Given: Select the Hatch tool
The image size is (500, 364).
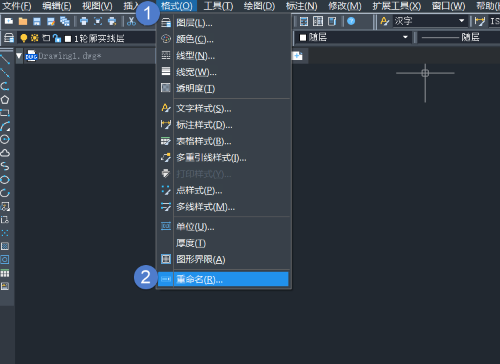Looking at the screenshot, I should point(5,246).
